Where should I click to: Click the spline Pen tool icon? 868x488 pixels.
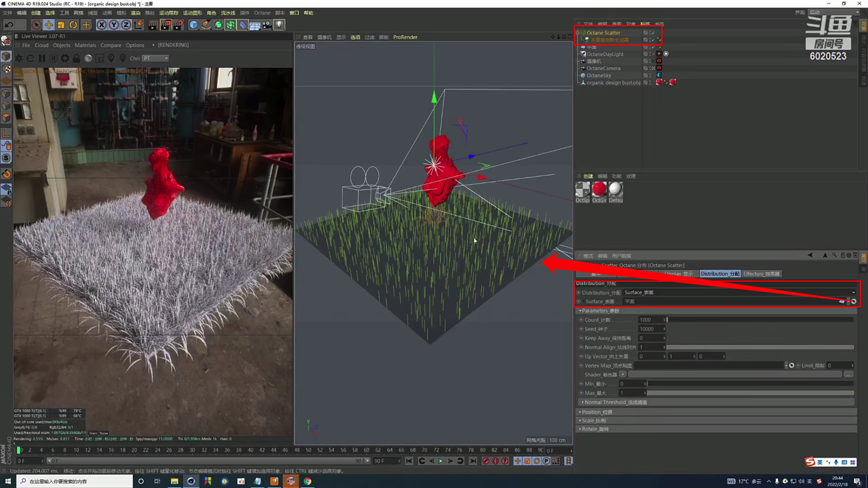[x=206, y=25]
